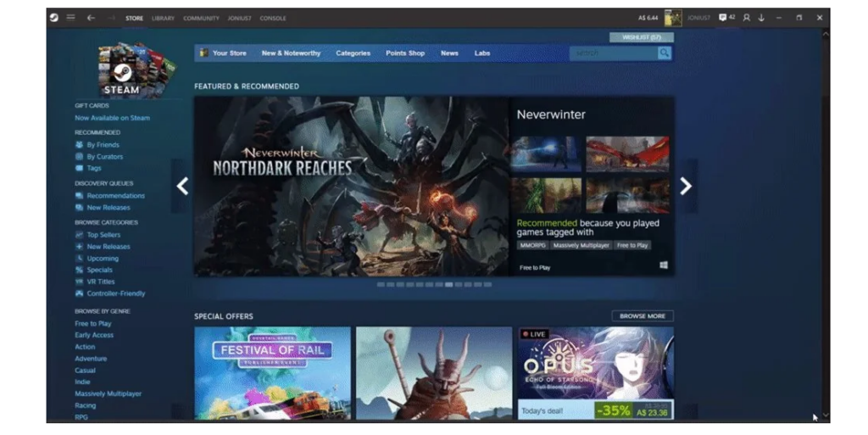Click the Steam logo icon in title bar
The image size is (868, 435).
point(53,18)
